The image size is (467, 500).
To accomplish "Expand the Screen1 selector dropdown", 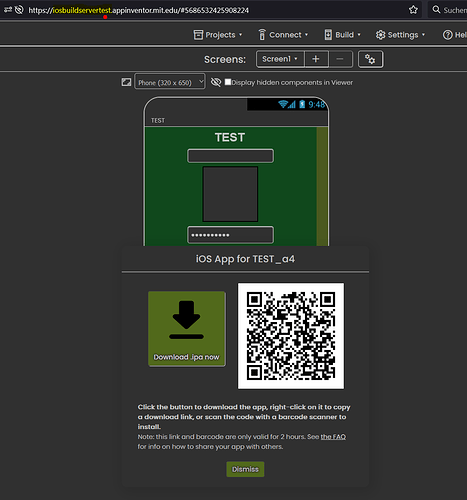I will pyautogui.click(x=280, y=59).
